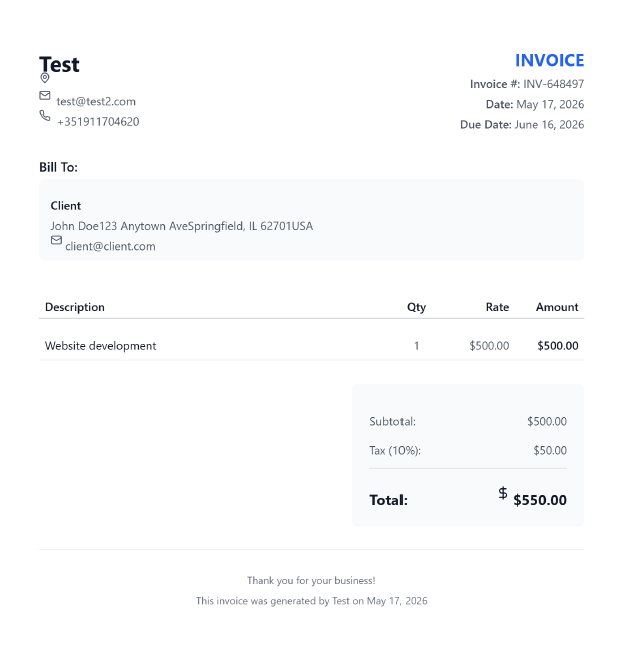This screenshot has width=619, height=647.
Task: Click the invoice number INV-648497
Action: [553, 84]
